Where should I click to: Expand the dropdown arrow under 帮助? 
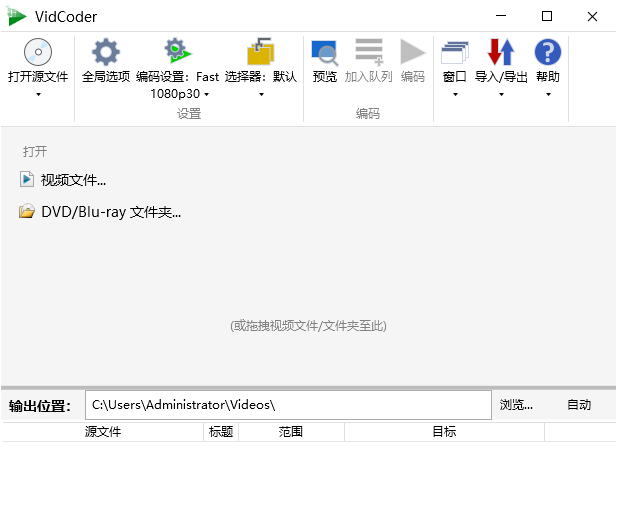point(547,95)
